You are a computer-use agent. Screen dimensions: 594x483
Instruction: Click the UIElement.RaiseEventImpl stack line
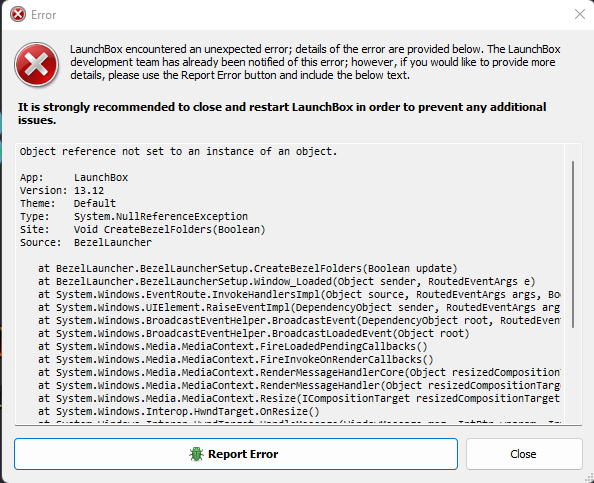pos(299,308)
